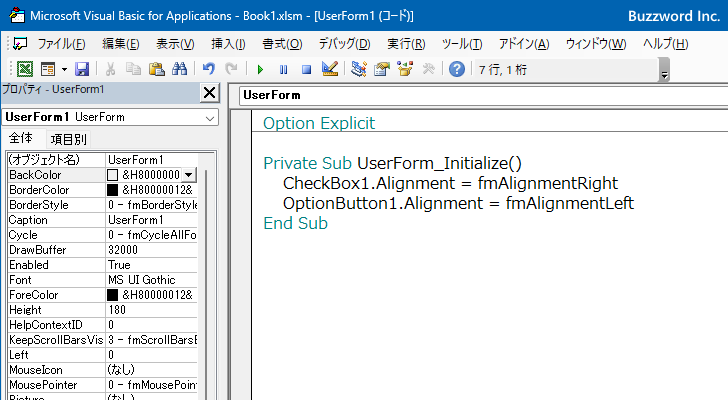728x400 pixels.
Task: Click the Reset stop icon
Action: (306, 70)
